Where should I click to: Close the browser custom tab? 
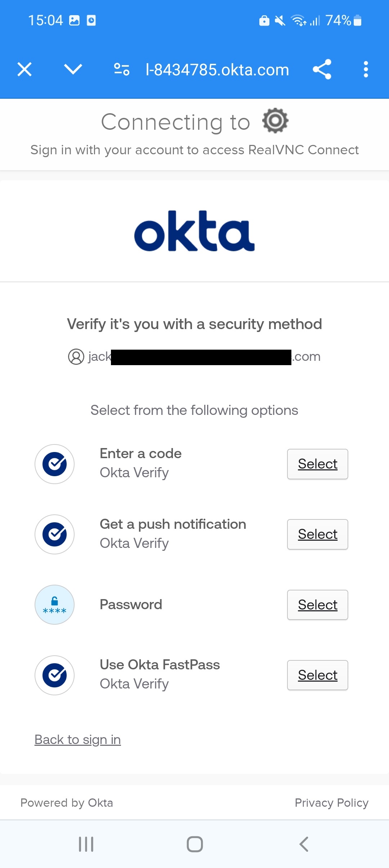coord(24,69)
